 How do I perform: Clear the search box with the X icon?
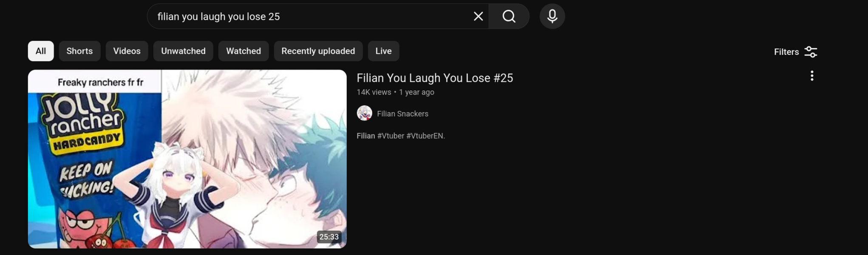click(x=478, y=17)
